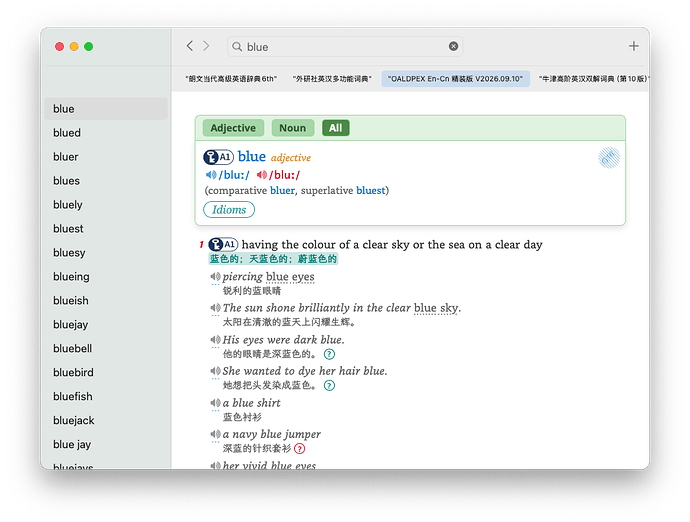Click the green zoom window button
The width and height of the screenshot is (690, 522).
[88, 46]
